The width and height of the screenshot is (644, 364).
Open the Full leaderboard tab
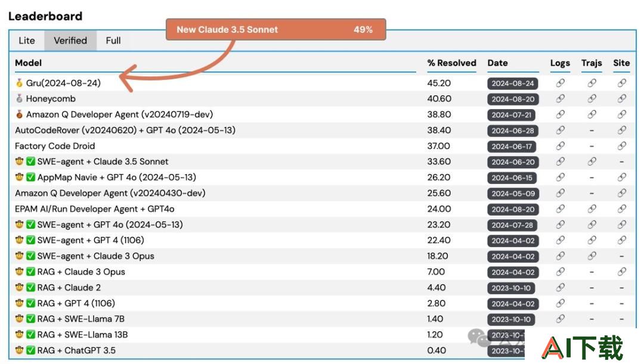pos(113,41)
